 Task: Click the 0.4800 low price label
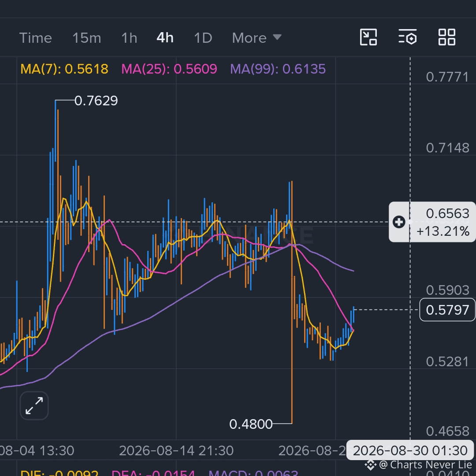[251, 424]
